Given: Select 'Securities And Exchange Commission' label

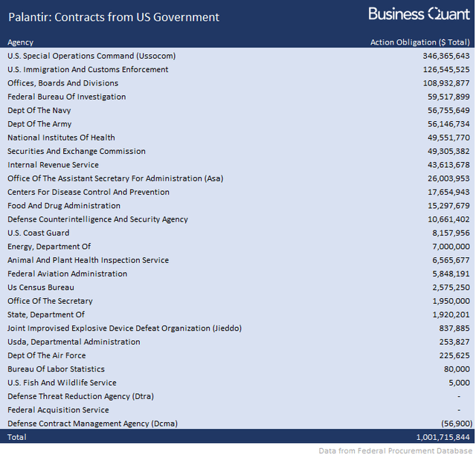Looking at the screenshot, I should [x=77, y=152].
